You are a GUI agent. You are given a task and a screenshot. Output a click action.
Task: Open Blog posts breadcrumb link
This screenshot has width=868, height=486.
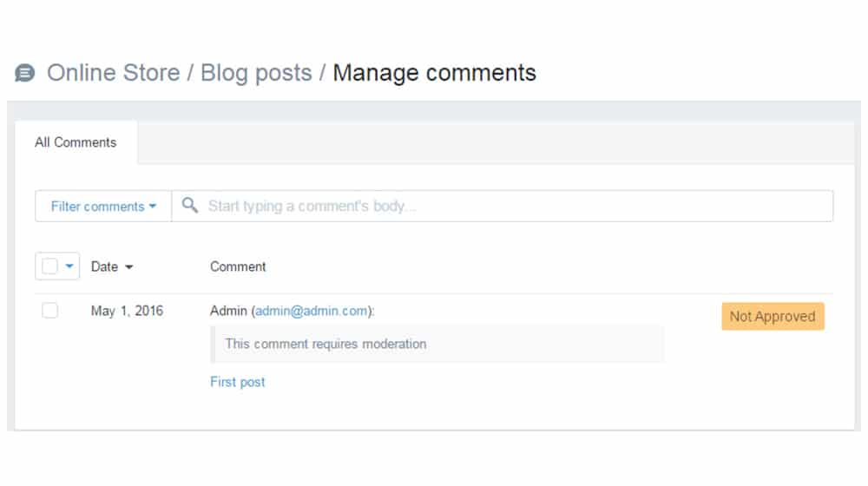point(256,73)
